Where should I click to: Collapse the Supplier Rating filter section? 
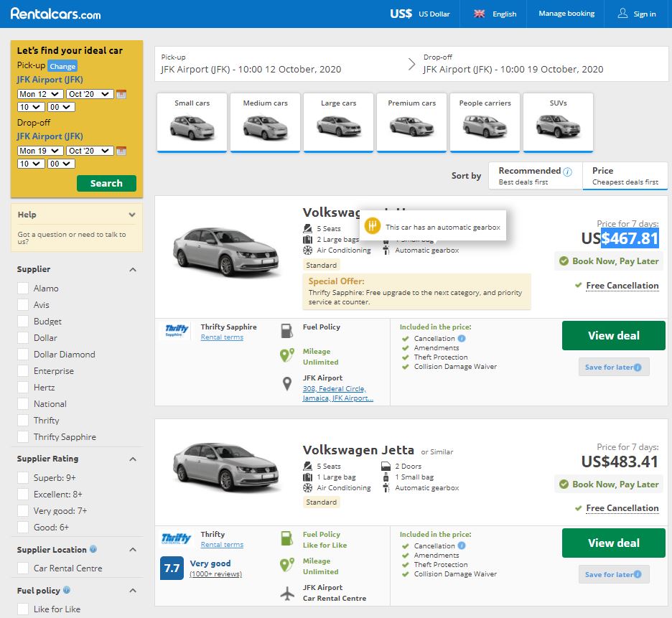coord(133,459)
